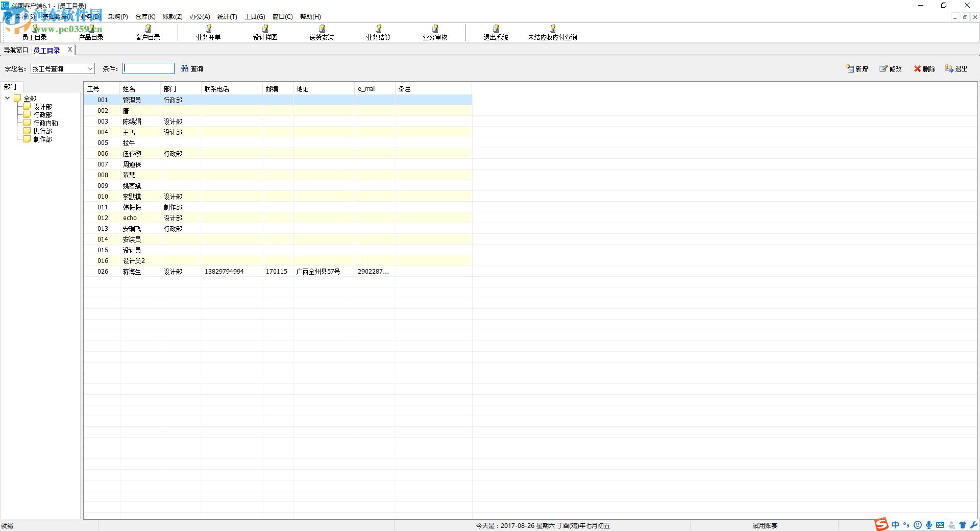Collapse the 全部 department tree node

8,98
